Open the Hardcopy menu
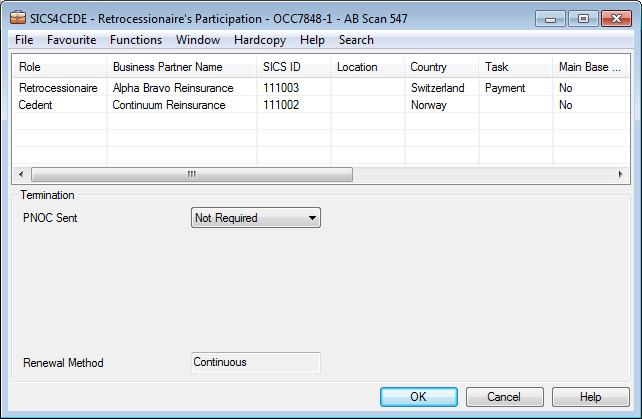Viewport: 642px width, 419px height. [x=260, y=40]
